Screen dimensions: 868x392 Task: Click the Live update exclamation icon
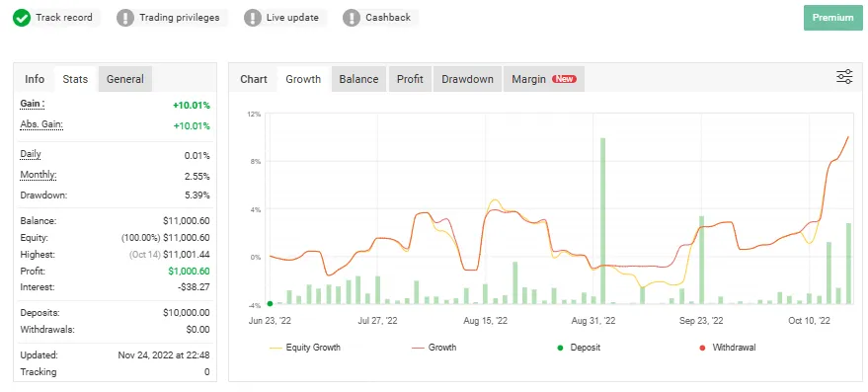[x=253, y=18]
